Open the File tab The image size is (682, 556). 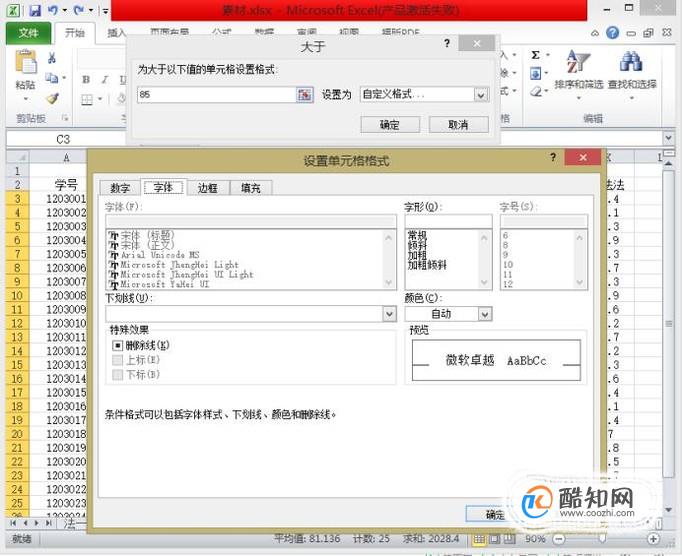tap(28, 33)
